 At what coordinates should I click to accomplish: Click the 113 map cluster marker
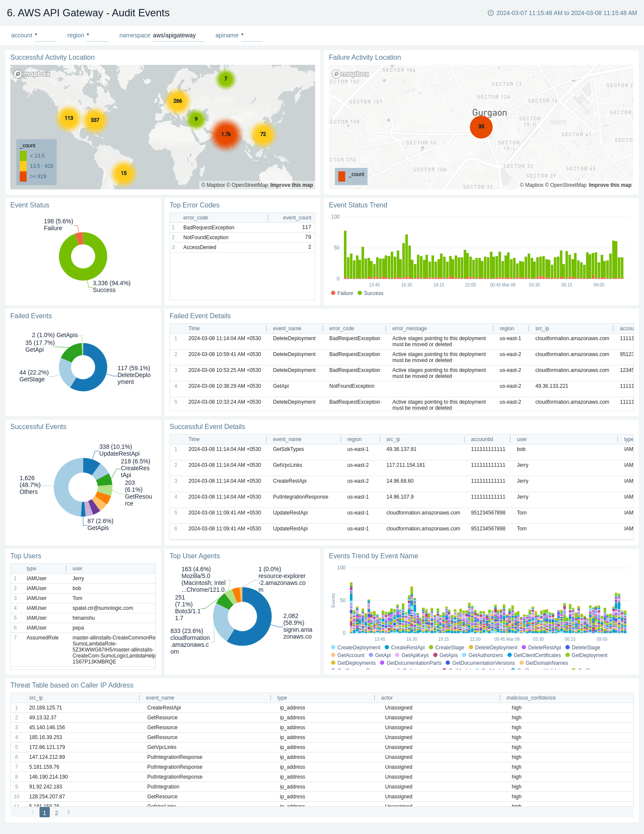coord(69,118)
